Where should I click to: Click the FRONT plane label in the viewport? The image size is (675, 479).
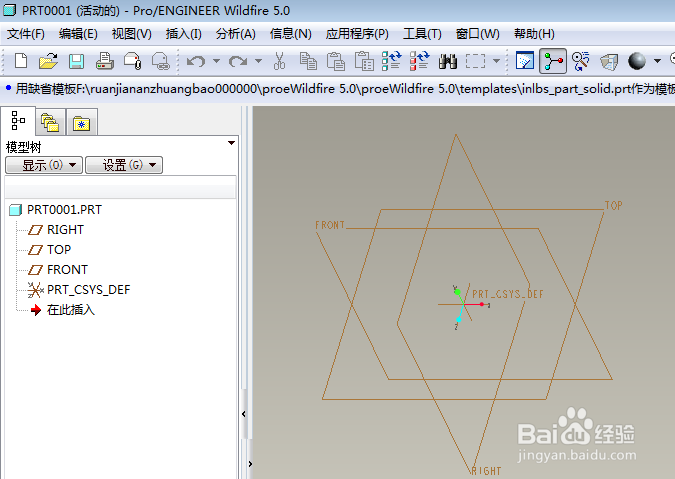coord(330,225)
